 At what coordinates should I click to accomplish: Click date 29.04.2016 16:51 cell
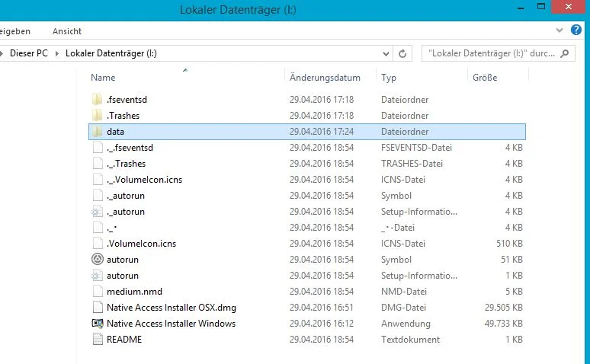(322, 307)
